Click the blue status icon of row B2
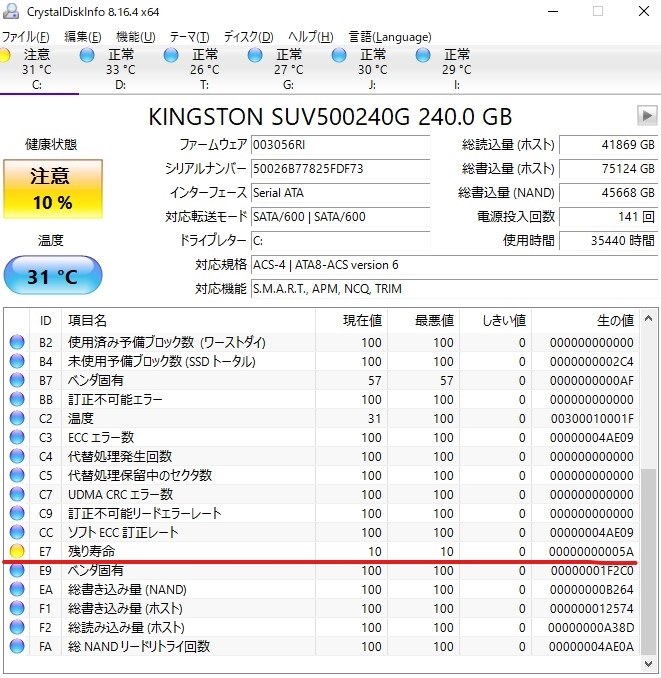The height and width of the screenshot is (678, 661). (x=17, y=342)
